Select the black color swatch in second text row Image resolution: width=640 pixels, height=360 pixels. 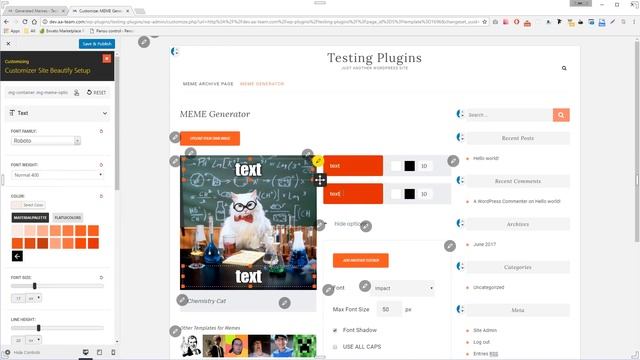(409, 194)
